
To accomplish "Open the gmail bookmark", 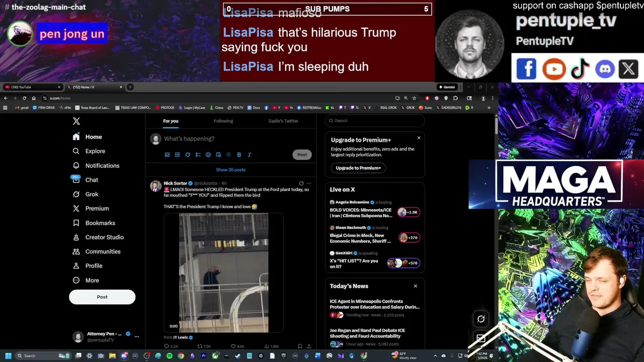I will pos(21,108).
